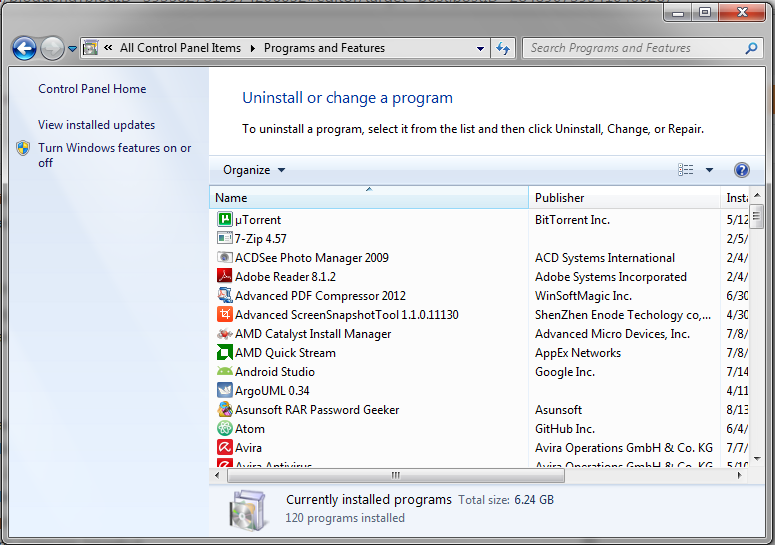Select the Avira program name
The width and height of the screenshot is (775, 545).
point(248,448)
